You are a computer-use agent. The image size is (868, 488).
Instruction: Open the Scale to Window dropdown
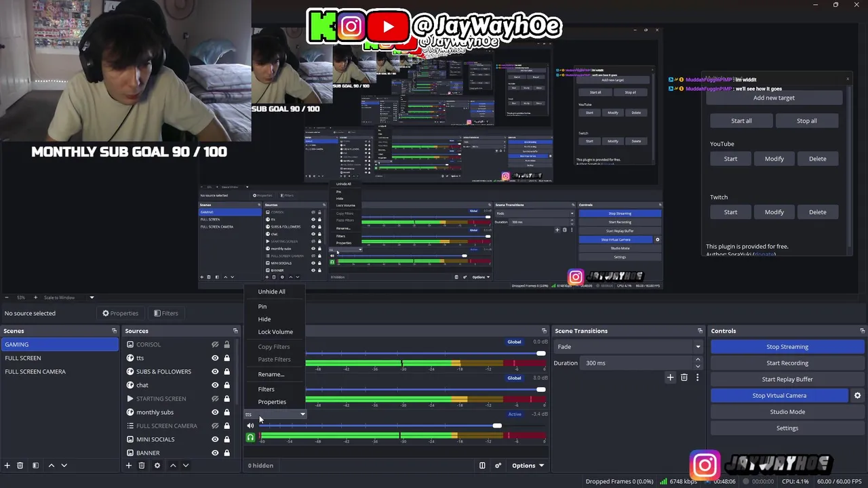pyautogui.click(x=69, y=298)
